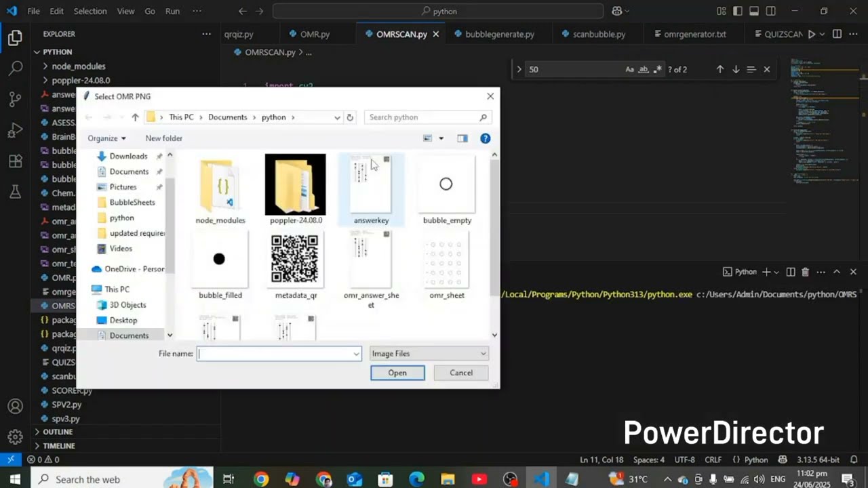
Task: Refresh the python folder in dialog
Action: pyautogui.click(x=350, y=117)
